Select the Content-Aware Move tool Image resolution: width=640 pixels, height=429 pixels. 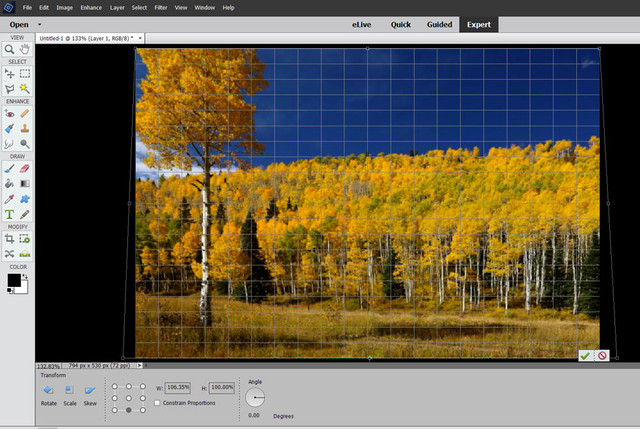point(9,254)
